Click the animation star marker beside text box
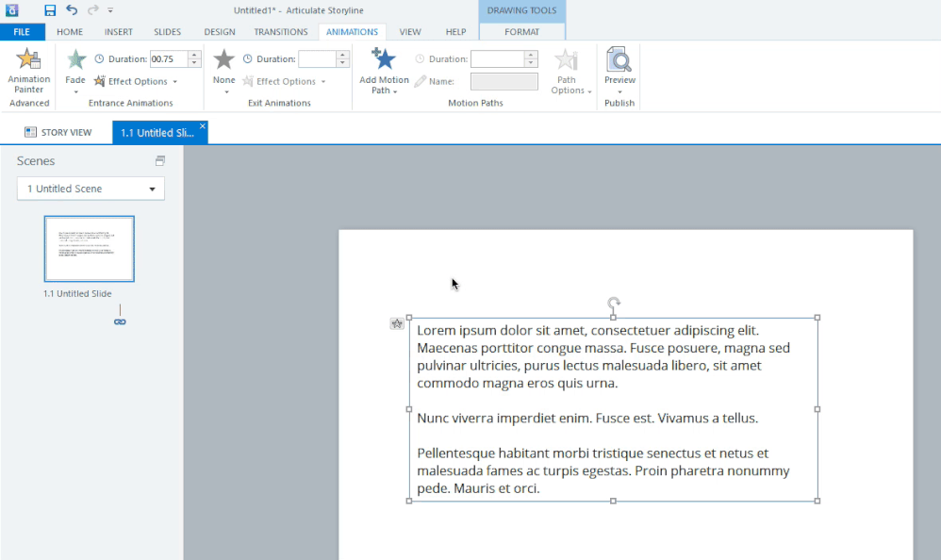This screenshot has height=560, width=941. pos(397,323)
